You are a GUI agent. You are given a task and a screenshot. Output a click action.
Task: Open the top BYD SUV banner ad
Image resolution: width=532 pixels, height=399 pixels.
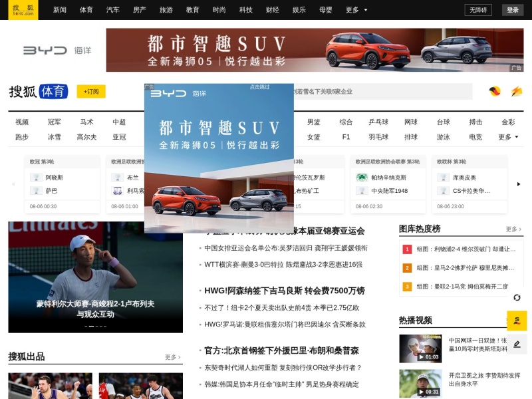[x=315, y=50]
